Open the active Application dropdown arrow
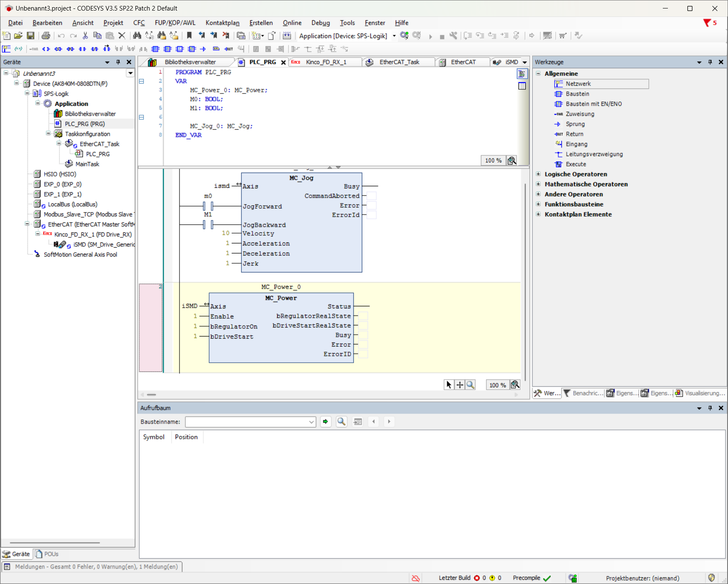This screenshot has height=584, width=728. point(394,36)
